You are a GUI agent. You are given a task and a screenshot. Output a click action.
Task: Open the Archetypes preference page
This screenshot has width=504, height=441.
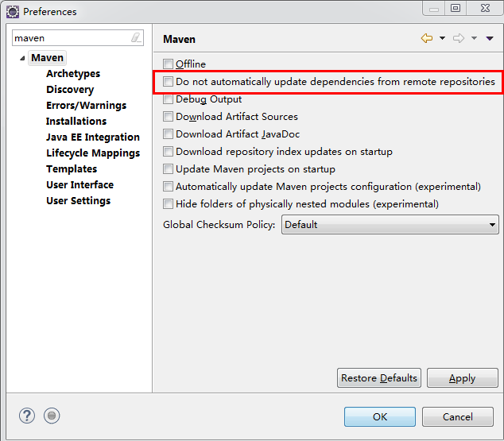73,74
